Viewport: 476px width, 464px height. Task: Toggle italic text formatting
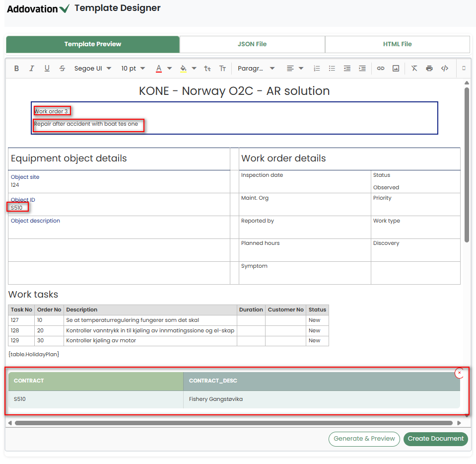[x=32, y=69]
